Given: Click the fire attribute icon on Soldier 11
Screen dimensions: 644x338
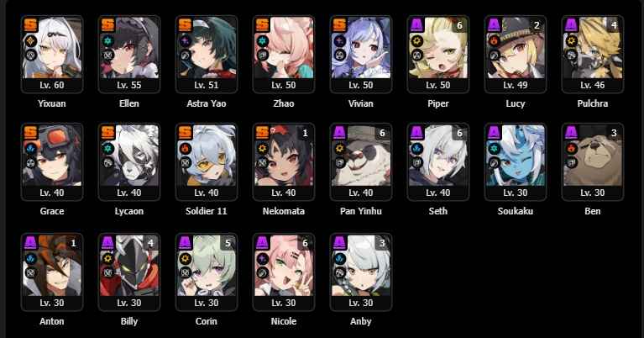Looking at the screenshot, I should (x=186, y=149).
